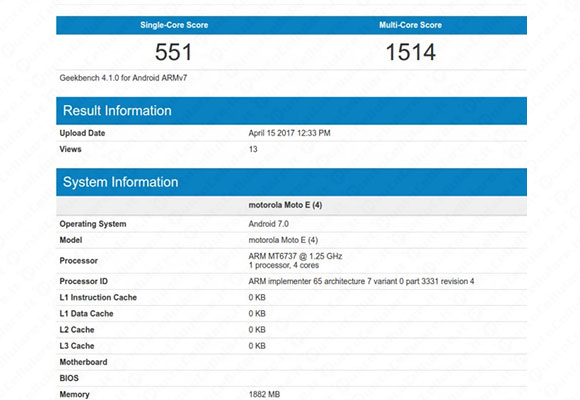The width and height of the screenshot is (580, 400).
Task: Select the 1882 MB memory value
Action: (264, 394)
